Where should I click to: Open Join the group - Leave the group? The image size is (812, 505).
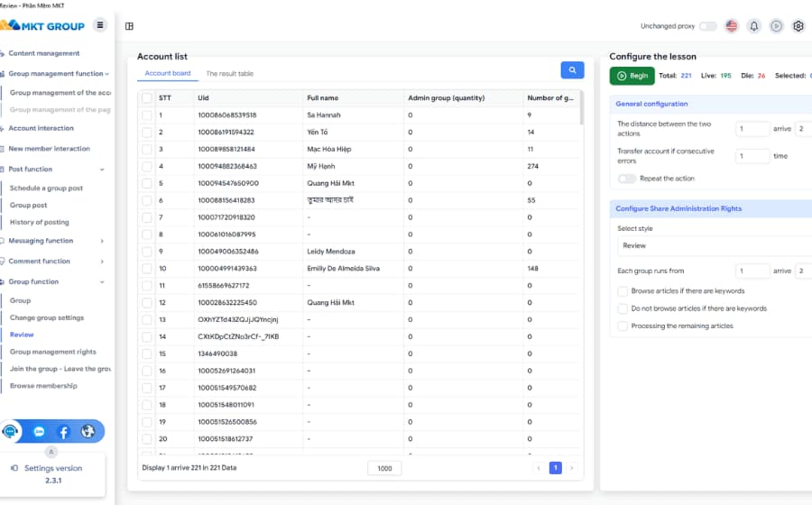pos(60,369)
